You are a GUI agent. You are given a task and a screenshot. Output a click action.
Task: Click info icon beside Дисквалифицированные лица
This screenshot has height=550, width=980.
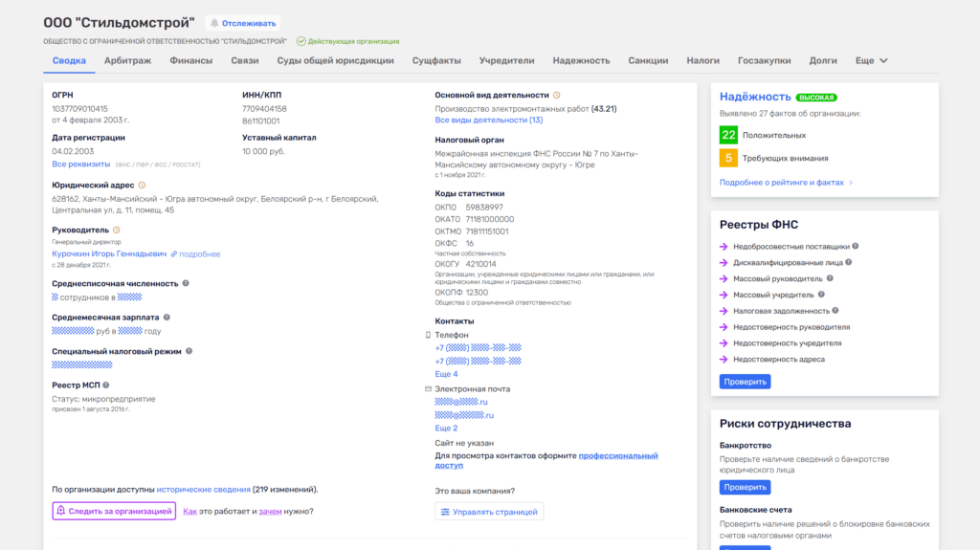pos(849,262)
